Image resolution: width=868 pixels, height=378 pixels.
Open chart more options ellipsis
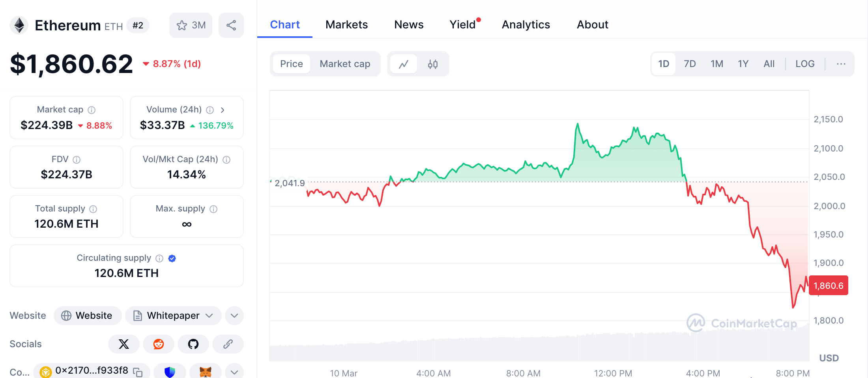coord(841,64)
